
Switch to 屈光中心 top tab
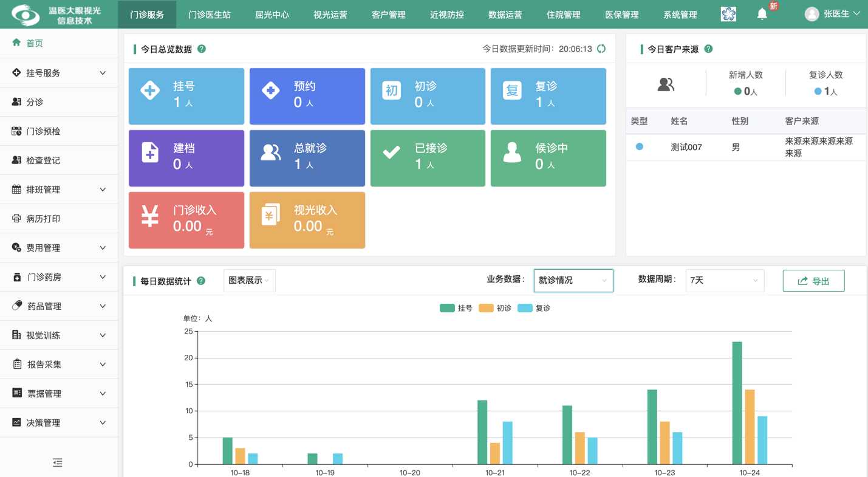pyautogui.click(x=272, y=15)
